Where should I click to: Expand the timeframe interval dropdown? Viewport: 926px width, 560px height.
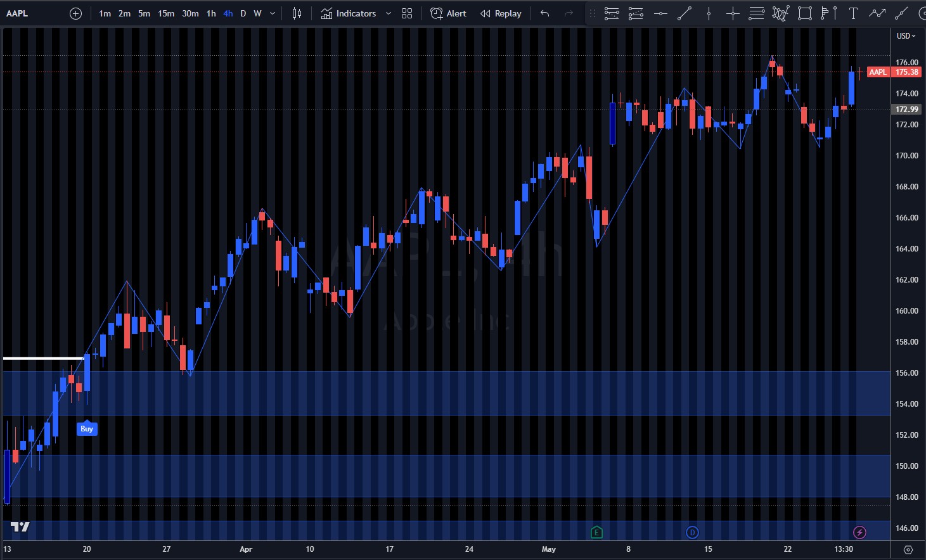273,13
